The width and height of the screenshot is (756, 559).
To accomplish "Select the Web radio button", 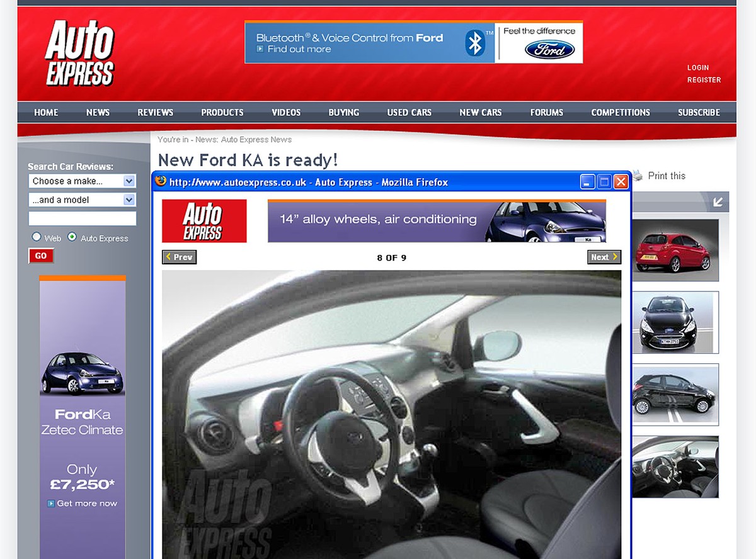I will (37, 237).
